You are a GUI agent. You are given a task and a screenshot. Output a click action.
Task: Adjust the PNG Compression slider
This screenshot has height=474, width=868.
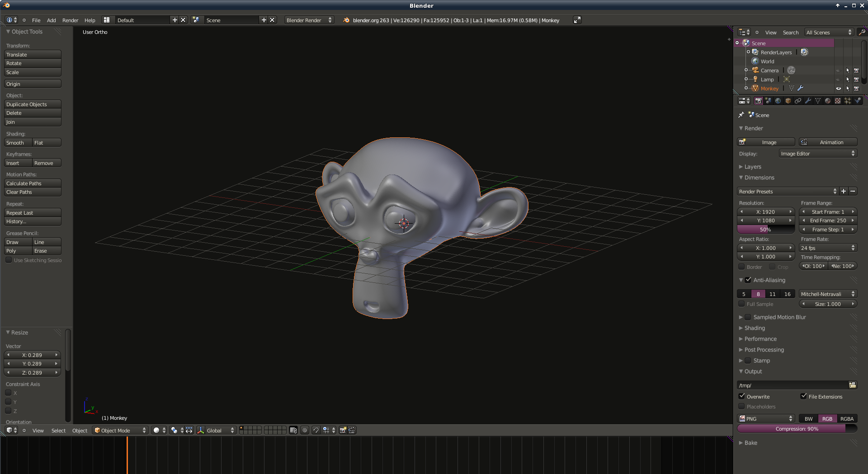coord(797,429)
